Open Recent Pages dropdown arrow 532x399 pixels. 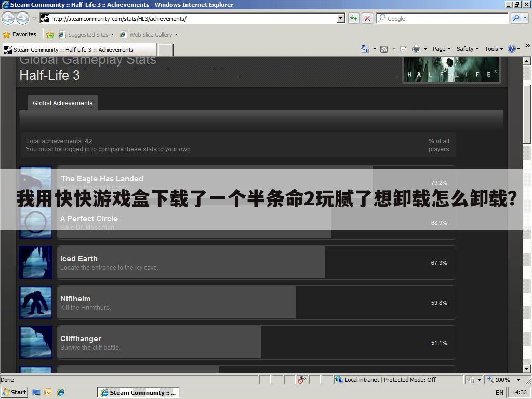click(34, 19)
